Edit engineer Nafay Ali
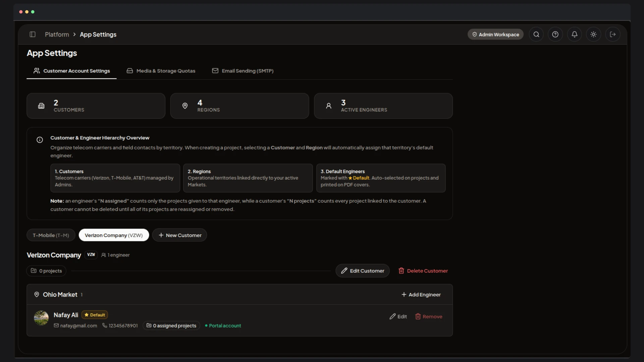 398,316
